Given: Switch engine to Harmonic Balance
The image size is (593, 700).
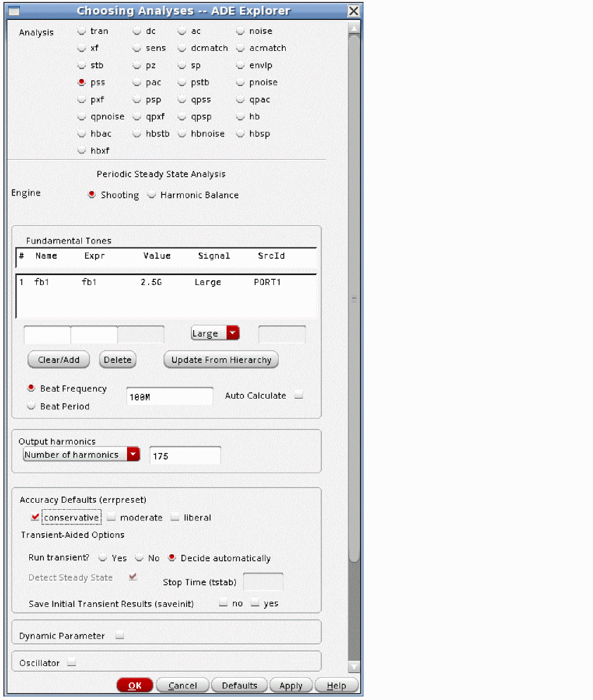Looking at the screenshot, I should [x=152, y=195].
